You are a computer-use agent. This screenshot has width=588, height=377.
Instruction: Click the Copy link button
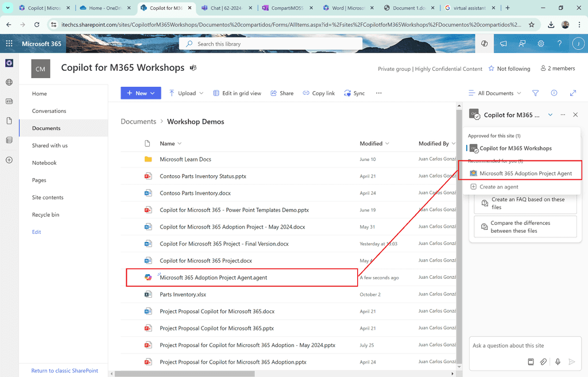(x=319, y=93)
